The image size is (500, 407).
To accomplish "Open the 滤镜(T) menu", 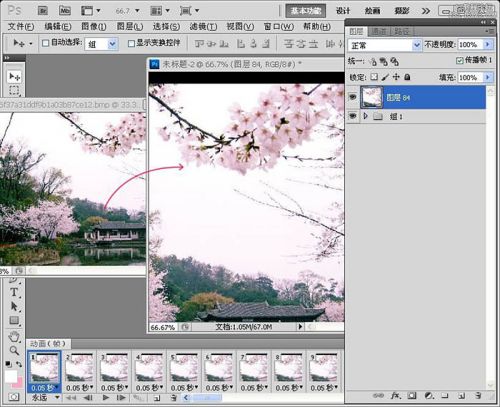I will [203, 26].
